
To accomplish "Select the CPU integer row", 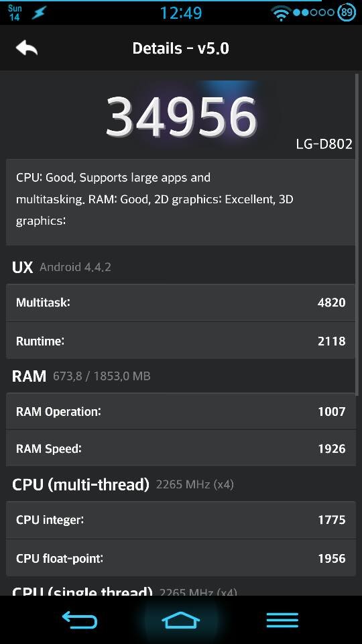I will click(x=180, y=520).
